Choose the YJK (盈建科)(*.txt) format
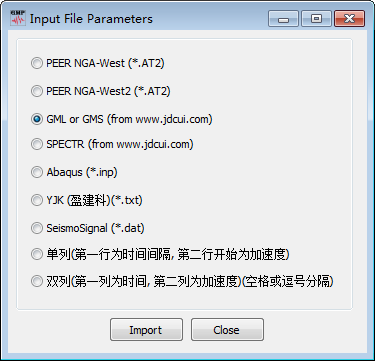375x361 pixels. tap(37, 200)
